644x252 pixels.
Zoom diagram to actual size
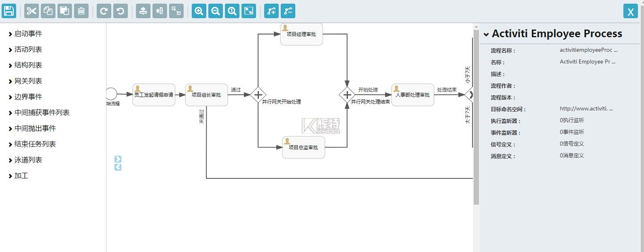232,11
